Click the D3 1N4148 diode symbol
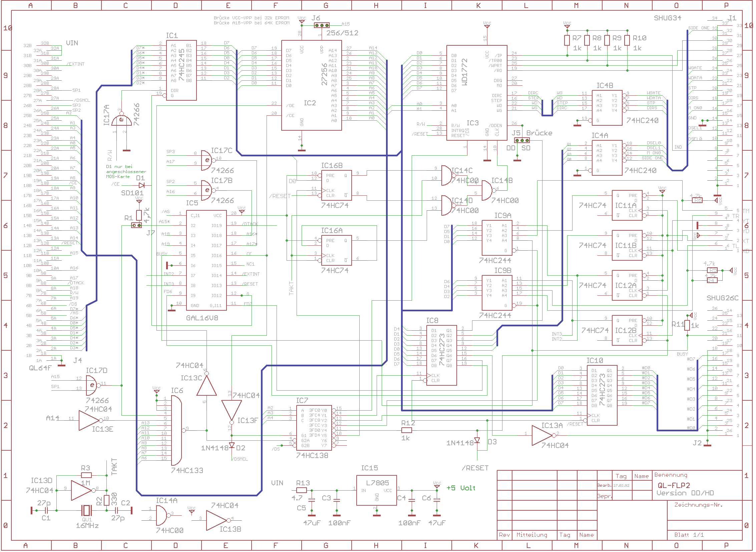This screenshot has width=756, height=552. [x=477, y=441]
